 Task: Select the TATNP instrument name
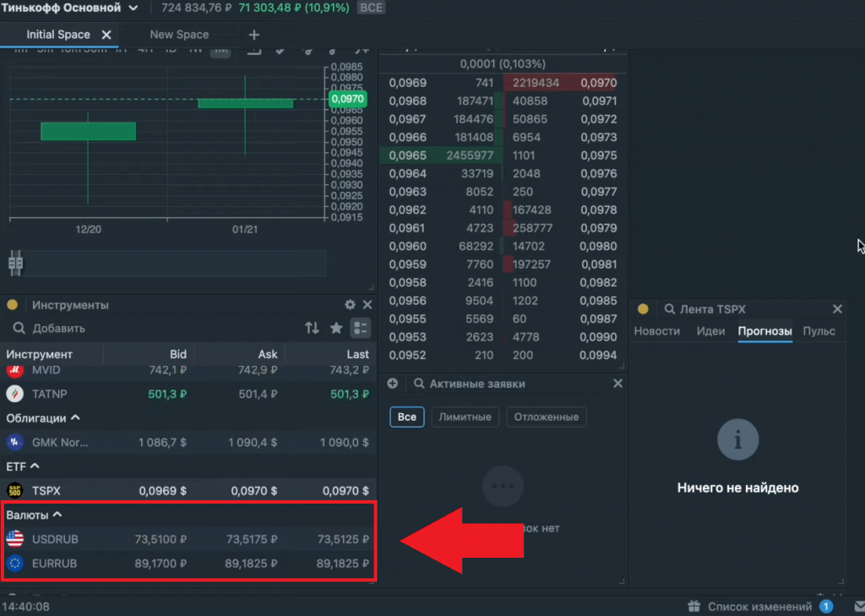50,394
